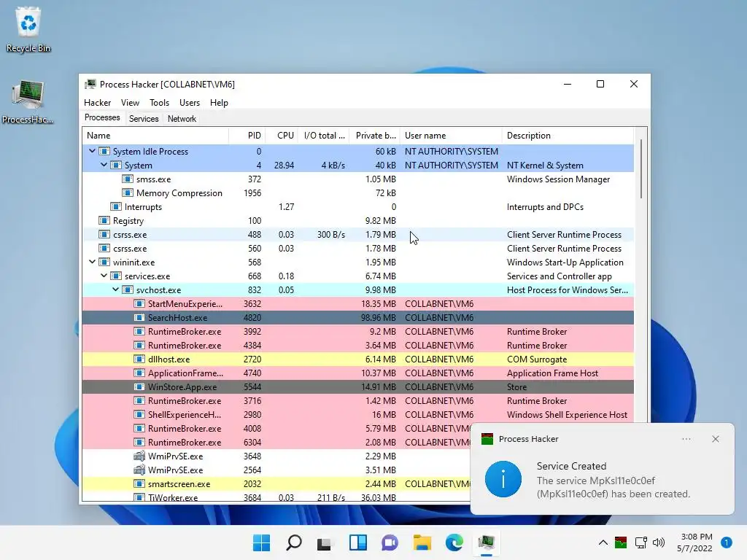Sort by the Description column header
Viewport: 747px width, 560px height.
click(x=568, y=136)
